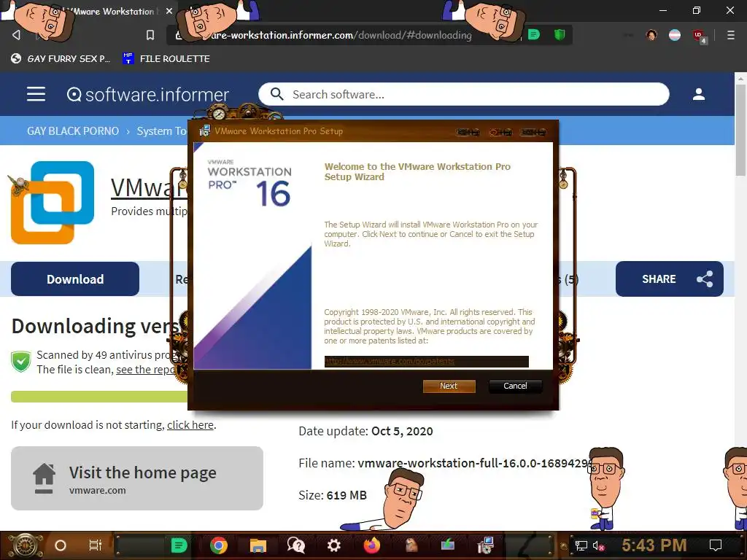This screenshot has width=747, height=560.
Task: Open the green download-arrow app on the taskbar
Action: pyautogui.click(x=448, y=545)
